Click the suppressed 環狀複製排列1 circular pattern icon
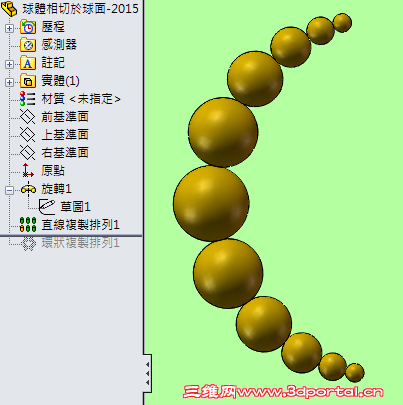The image size is (403, 405). tap(28, 243)
